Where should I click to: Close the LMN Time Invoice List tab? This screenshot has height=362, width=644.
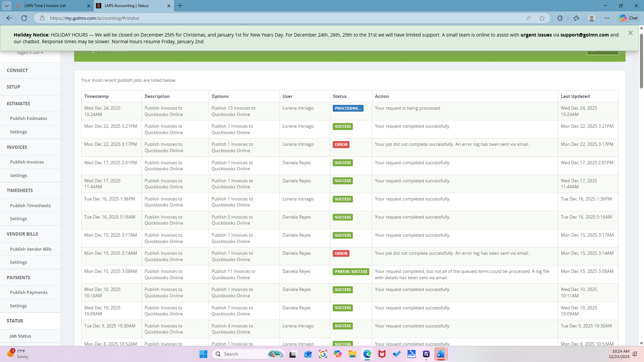pyautogui.click(x=89, y=6)
